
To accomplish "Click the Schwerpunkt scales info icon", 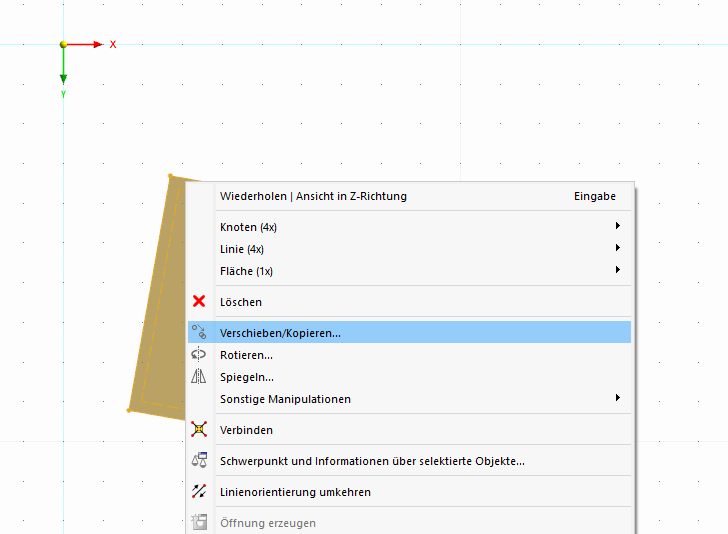I will 199,460.
